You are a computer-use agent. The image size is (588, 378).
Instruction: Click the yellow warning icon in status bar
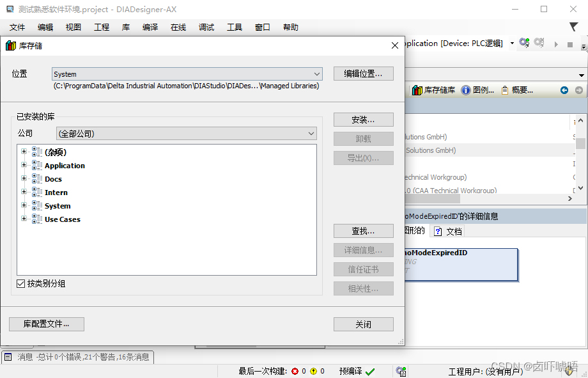coord(313,371)
